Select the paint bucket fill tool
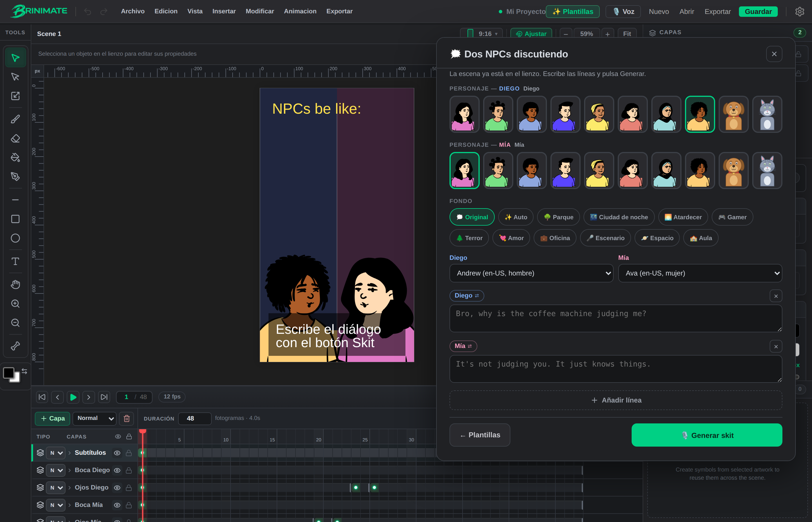This screenshot has width=812, height=522. click(x=15, y=157)
